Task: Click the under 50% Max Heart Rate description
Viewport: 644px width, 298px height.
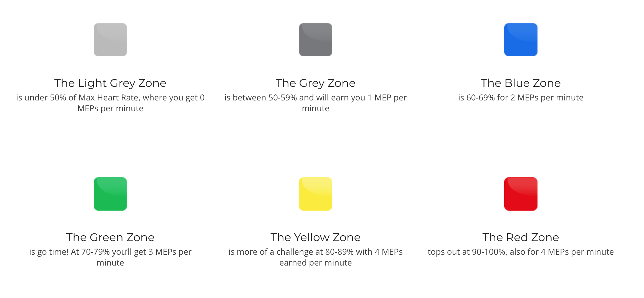Action: pyautogui.click(x=110, y=98)
